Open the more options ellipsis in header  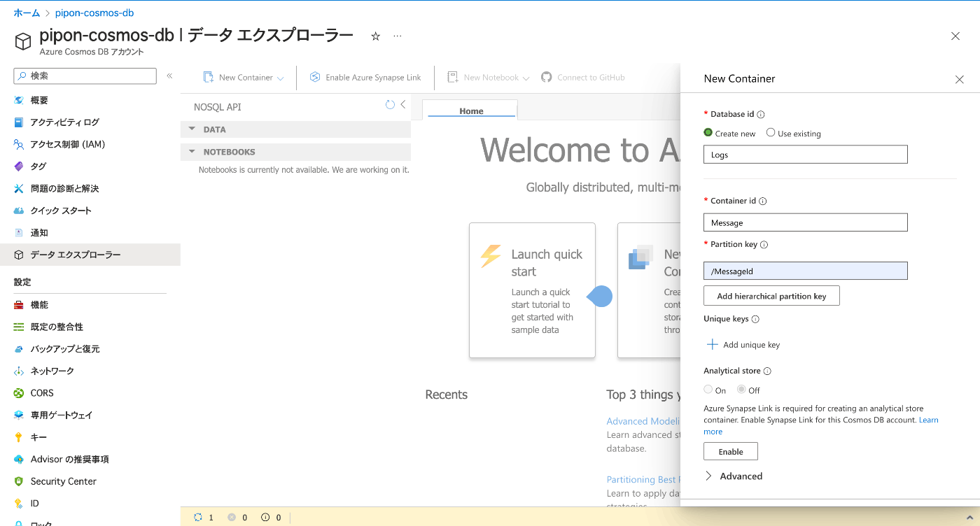click(x=398, y=36)
